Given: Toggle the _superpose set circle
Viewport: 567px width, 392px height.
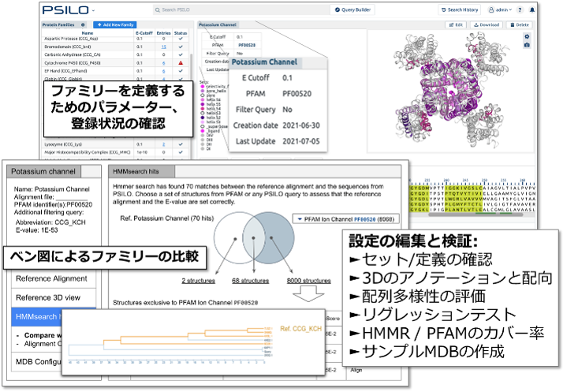Looking at the screenshot, I should pos(202,126).
